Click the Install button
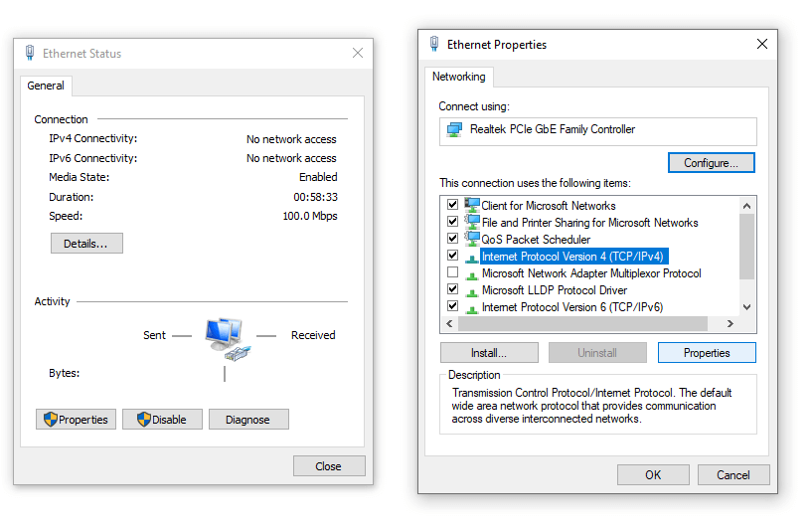The width and height of the screenshot is (812, 530). (x=489, y=353)
